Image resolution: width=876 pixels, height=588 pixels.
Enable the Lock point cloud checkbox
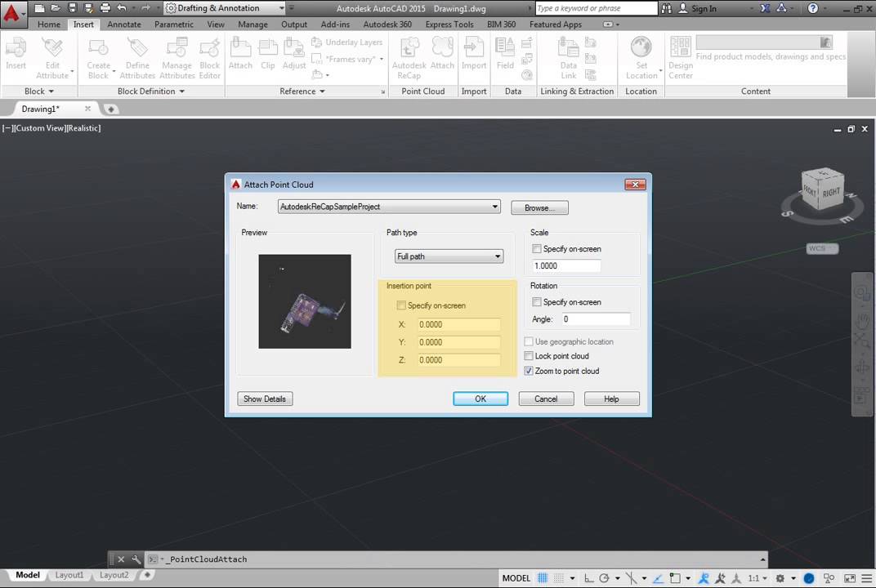pyautogui.click(x=529, y=356)
